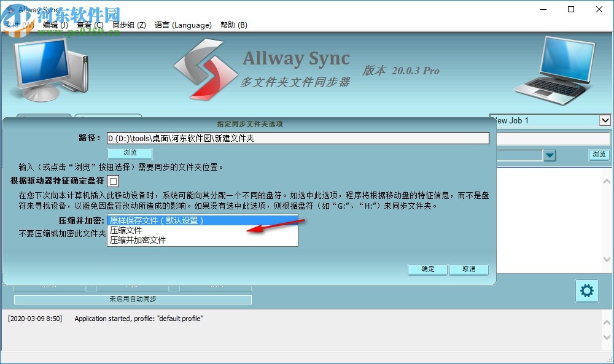Screen dimensions: 614x364
Task: Enable 根据驱动器特征确定盘符 checkbox
Action: [x=113, y=182]
